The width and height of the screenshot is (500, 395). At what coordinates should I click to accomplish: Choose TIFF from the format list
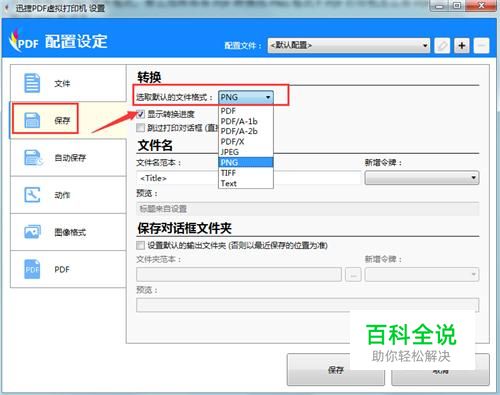(246, 173)
